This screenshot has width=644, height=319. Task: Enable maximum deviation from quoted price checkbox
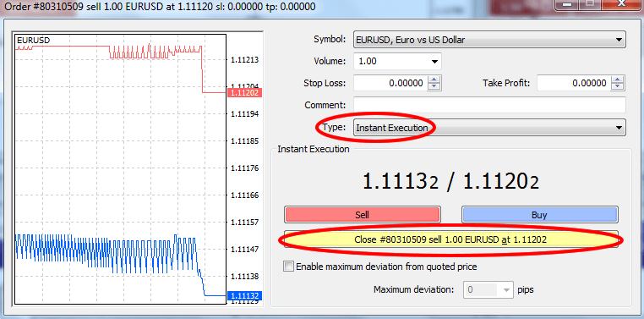tap(289, 267)
